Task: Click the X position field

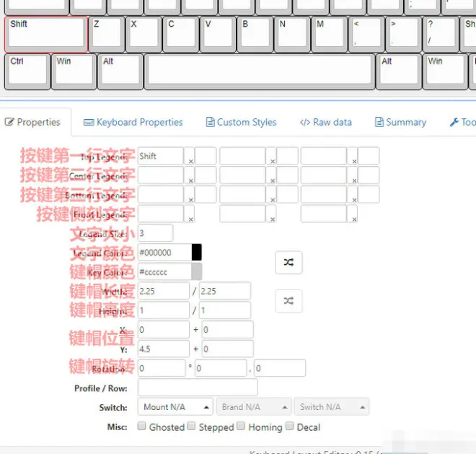Action: (164, 329)
